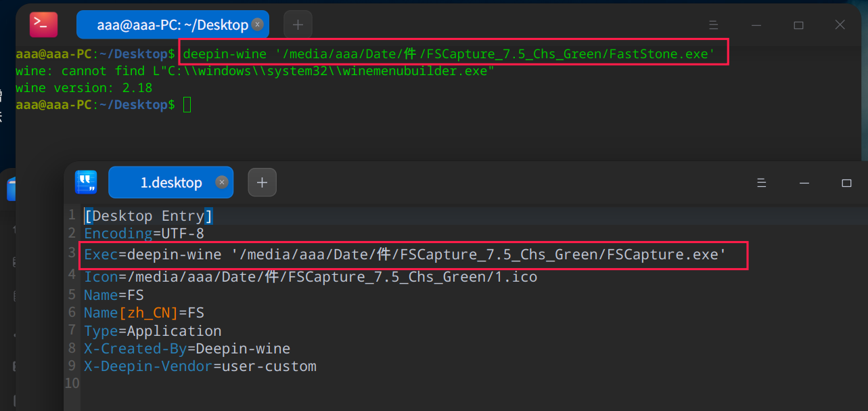Click the 'wine: cannot find' error line
The height and width of the screenshot is (411, 868).
pos(255,70)
